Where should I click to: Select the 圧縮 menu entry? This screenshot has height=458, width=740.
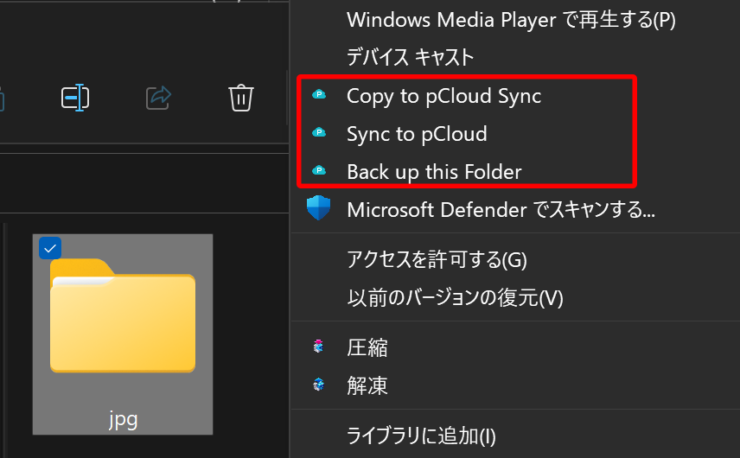(367, 348)
